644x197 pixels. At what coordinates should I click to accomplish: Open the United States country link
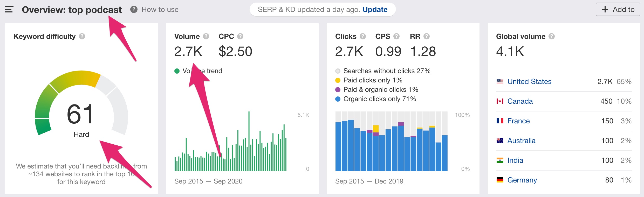[x=529, y=81]
